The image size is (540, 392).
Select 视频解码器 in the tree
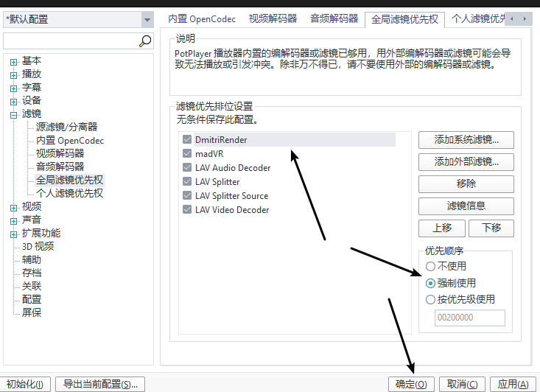click(x=60, y=153)
